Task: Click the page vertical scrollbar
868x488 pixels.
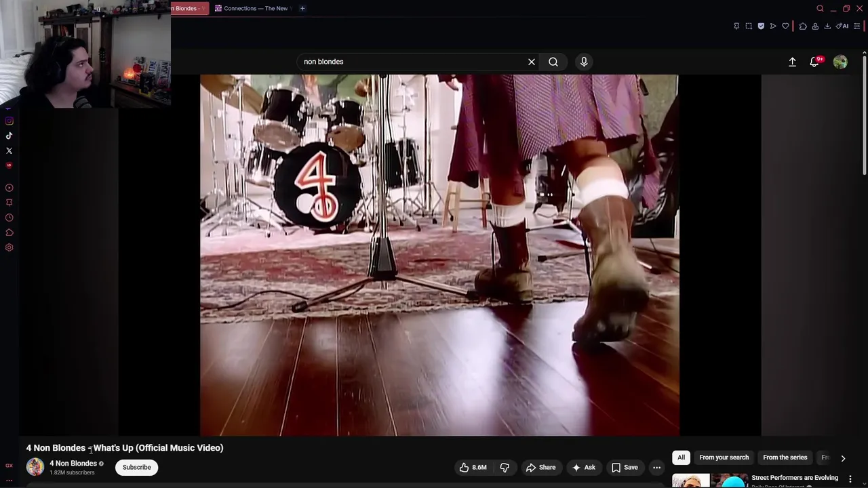Action: click(864, 115)
